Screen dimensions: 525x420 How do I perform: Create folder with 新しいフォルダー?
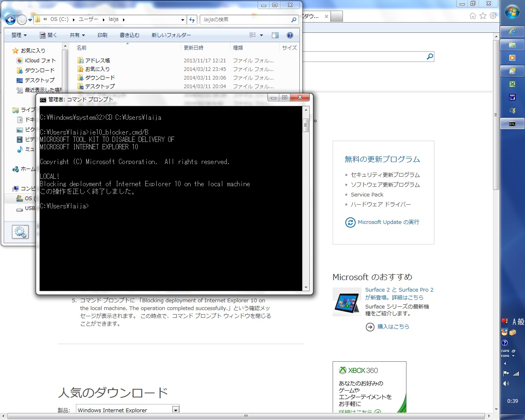pyautogui.click(x=171, y=35)
